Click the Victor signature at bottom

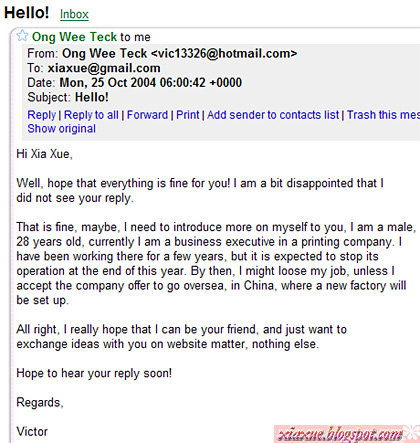coord(32,432)
